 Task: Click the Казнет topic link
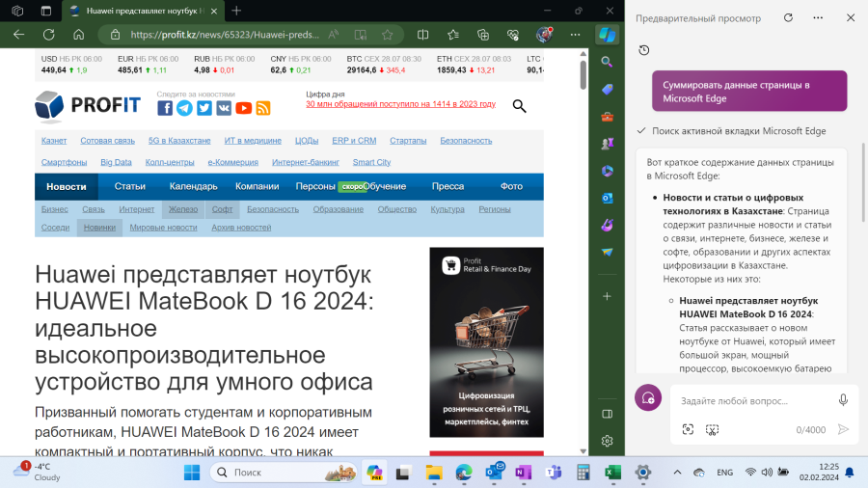click(54, 141)
